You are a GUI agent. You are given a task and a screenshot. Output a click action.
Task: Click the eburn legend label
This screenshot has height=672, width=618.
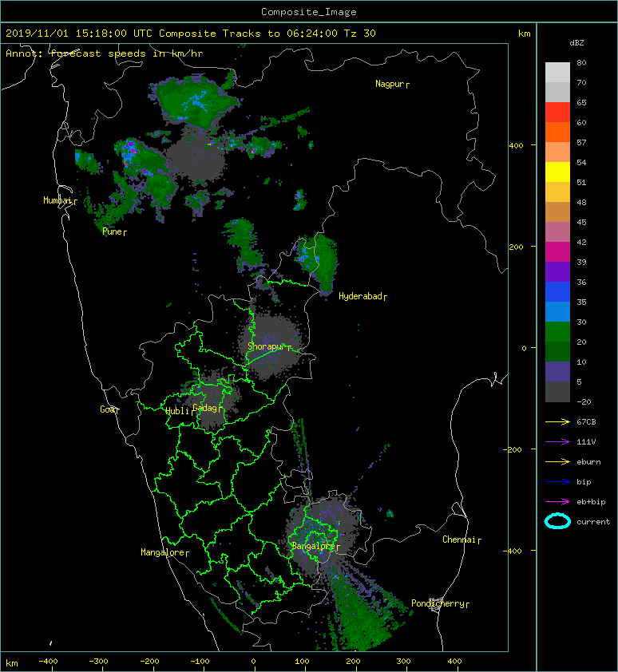pos(588,462)
